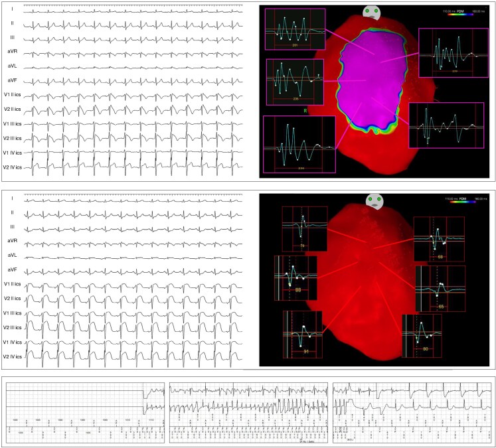This screenshot has width=496, height=448.
Task: Select lead V1 II ics label in upper ECG
Action: pos(16,95)
